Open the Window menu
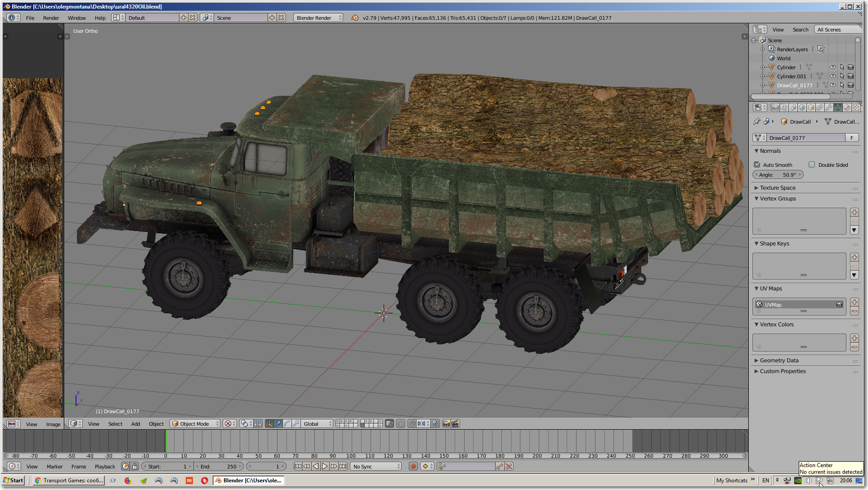 pyautogui.click(x=77, y=18)
